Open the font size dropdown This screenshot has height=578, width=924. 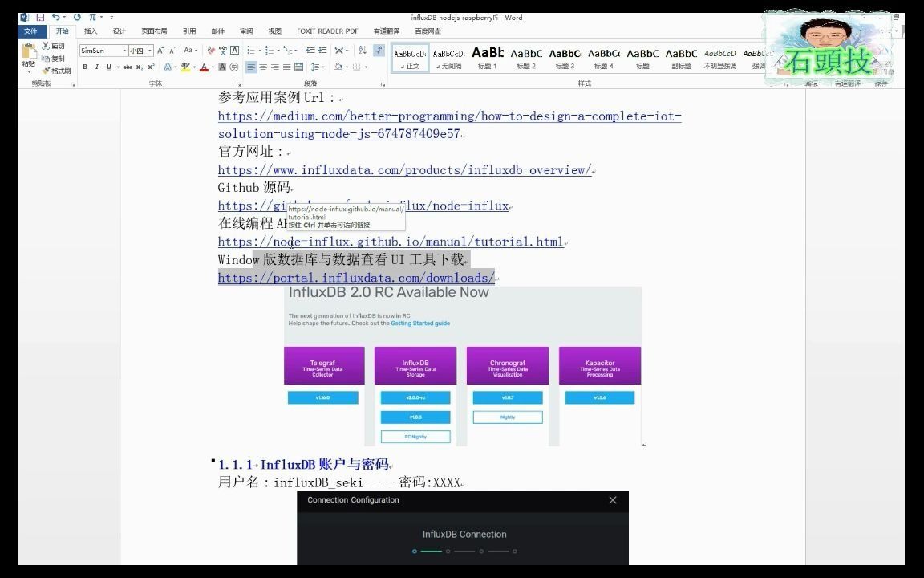pyautogui.click(x=149, y=50)
